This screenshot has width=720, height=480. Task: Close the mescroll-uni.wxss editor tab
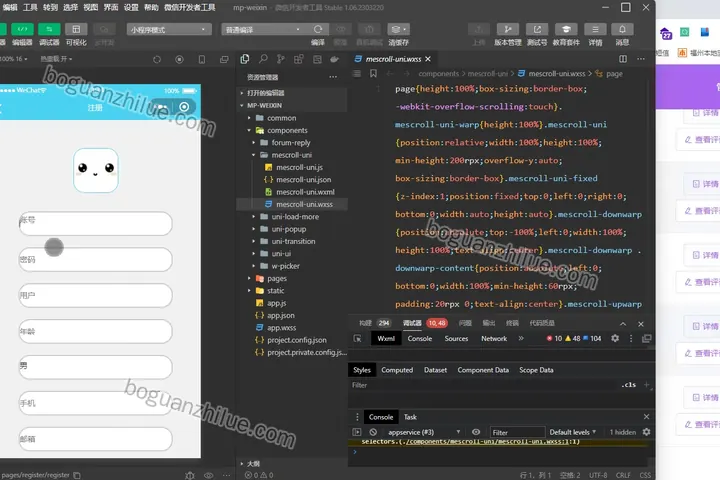428,59
